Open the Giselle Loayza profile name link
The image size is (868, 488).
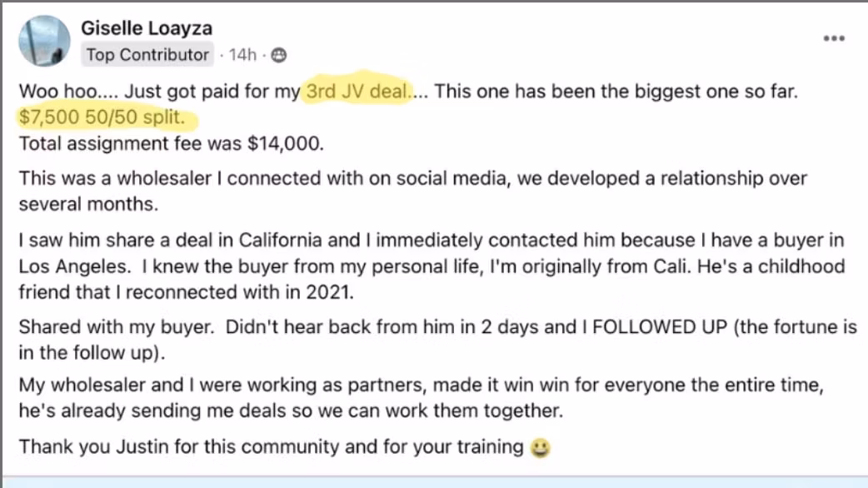coord(147,27)
